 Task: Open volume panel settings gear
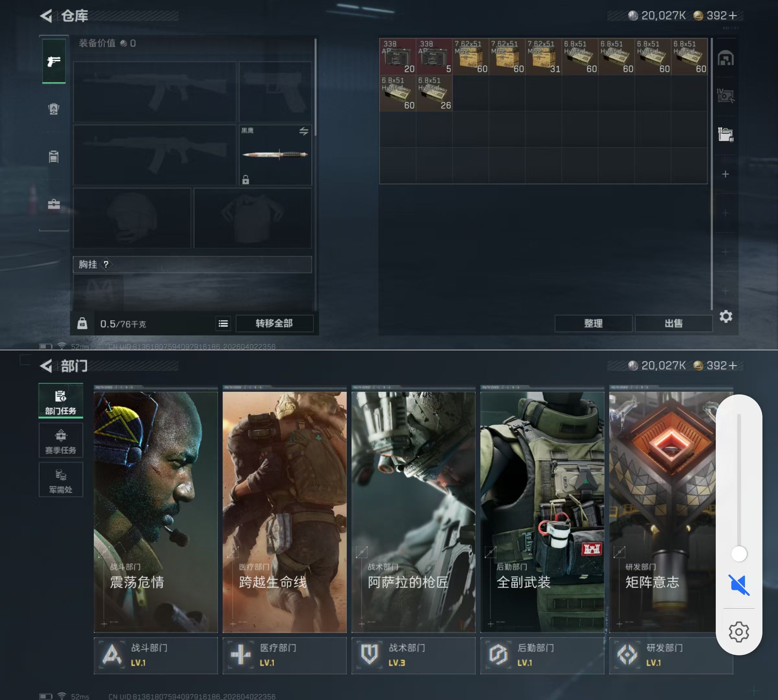(x=739, y=632)
